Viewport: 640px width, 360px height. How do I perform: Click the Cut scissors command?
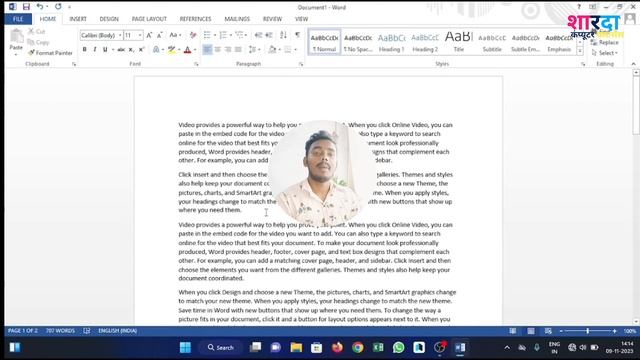[37, 31]
